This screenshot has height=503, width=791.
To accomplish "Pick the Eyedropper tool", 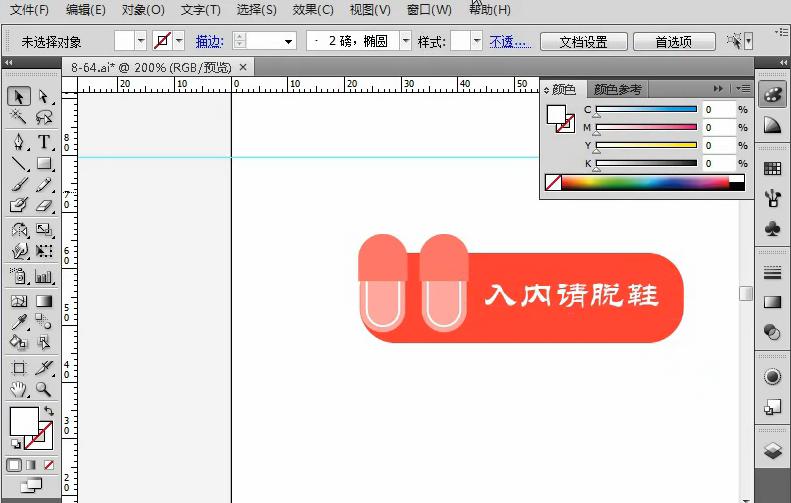I will pyautogui.click(x=19, y=321).
